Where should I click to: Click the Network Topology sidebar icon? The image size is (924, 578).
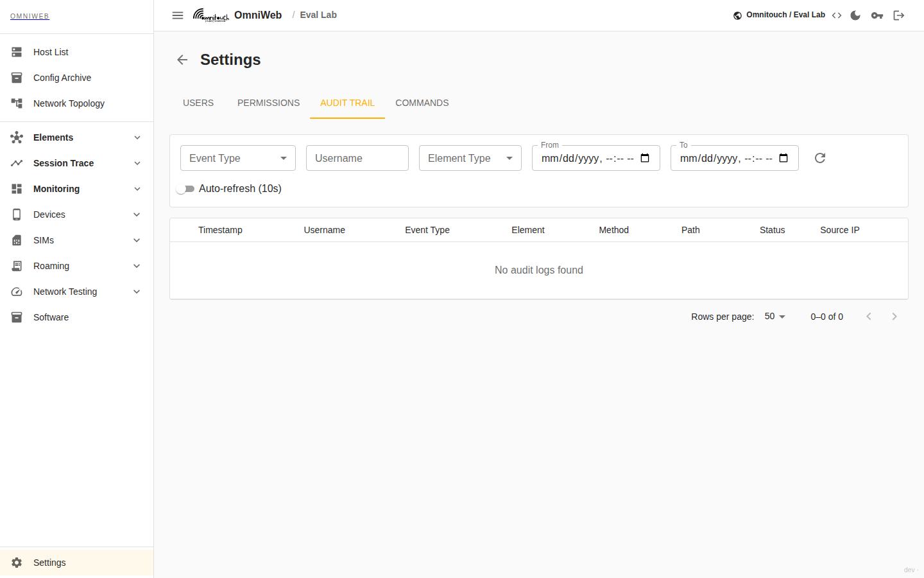[17, 103]
